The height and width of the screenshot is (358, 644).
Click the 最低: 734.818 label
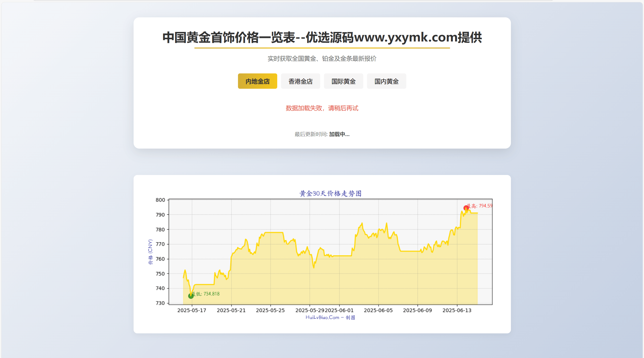206,294
